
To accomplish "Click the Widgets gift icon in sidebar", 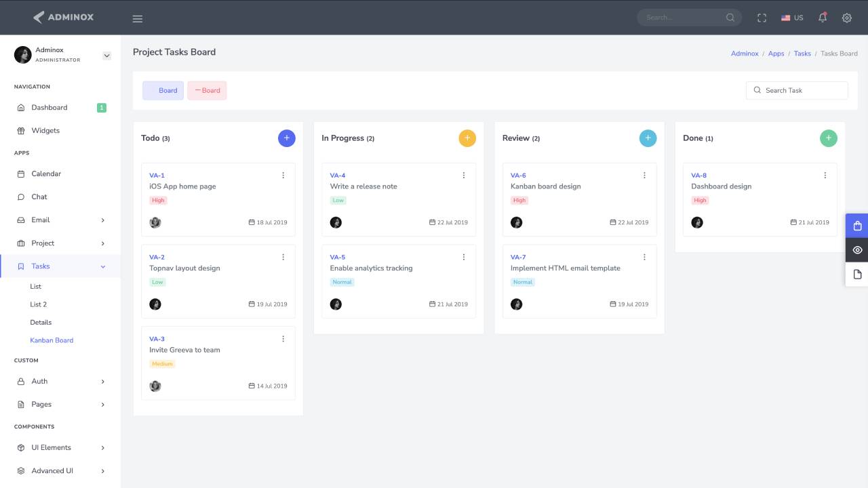I will coord(21,131).
